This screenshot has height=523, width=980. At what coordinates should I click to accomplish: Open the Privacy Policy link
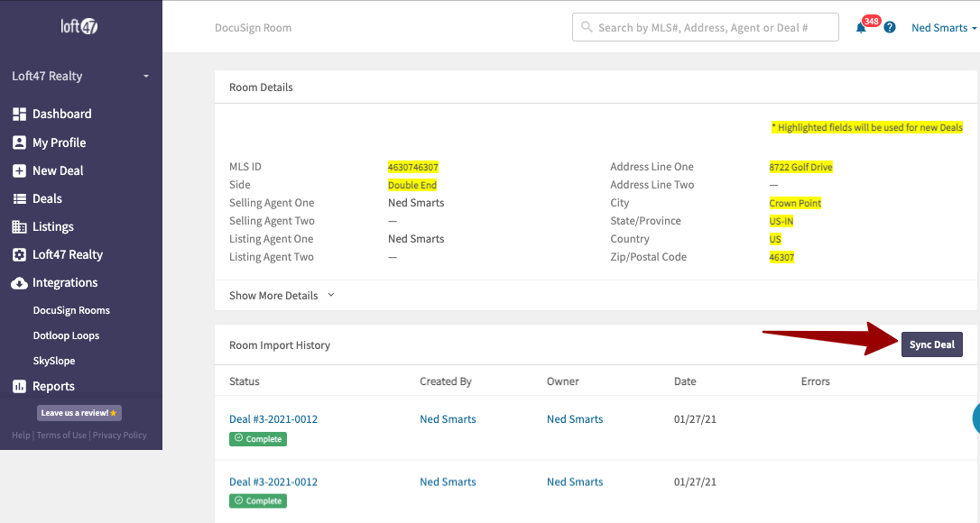(119, 436)
